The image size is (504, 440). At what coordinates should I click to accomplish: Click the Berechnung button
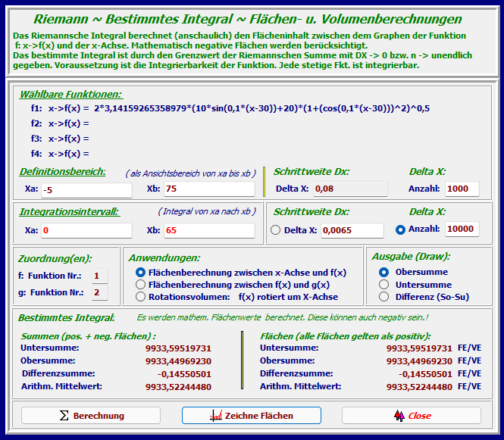(91, 416)
